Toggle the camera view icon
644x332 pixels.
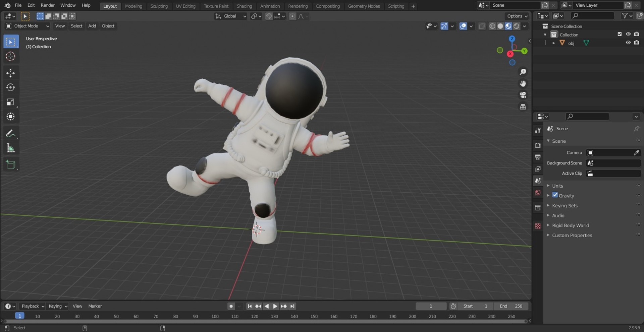(x=523, y=95)
